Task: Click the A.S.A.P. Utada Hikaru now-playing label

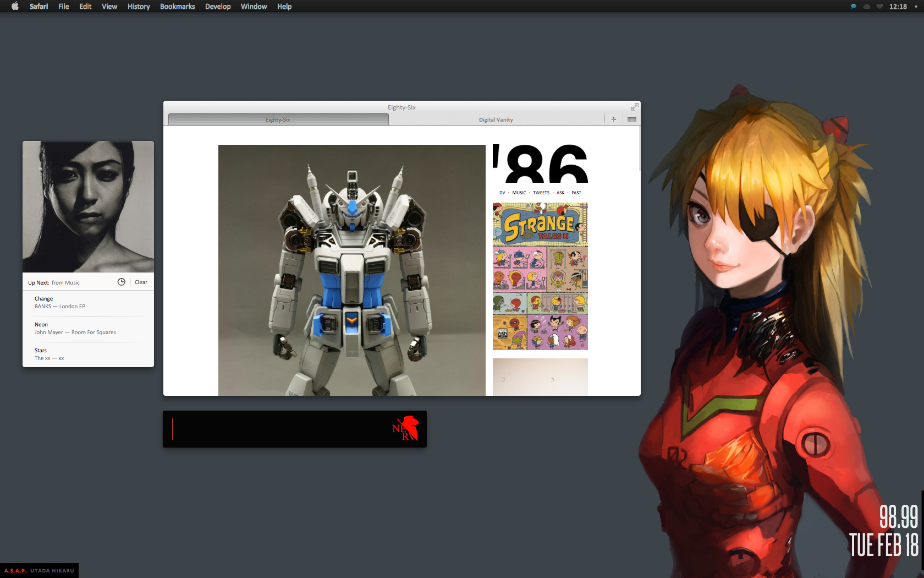Action: [x=39, y=571]
